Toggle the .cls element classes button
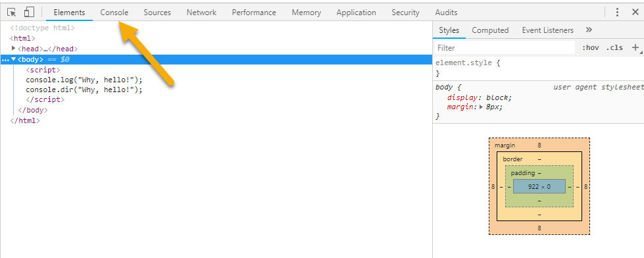Screen dimensions: 644x258 click(614, 47)
